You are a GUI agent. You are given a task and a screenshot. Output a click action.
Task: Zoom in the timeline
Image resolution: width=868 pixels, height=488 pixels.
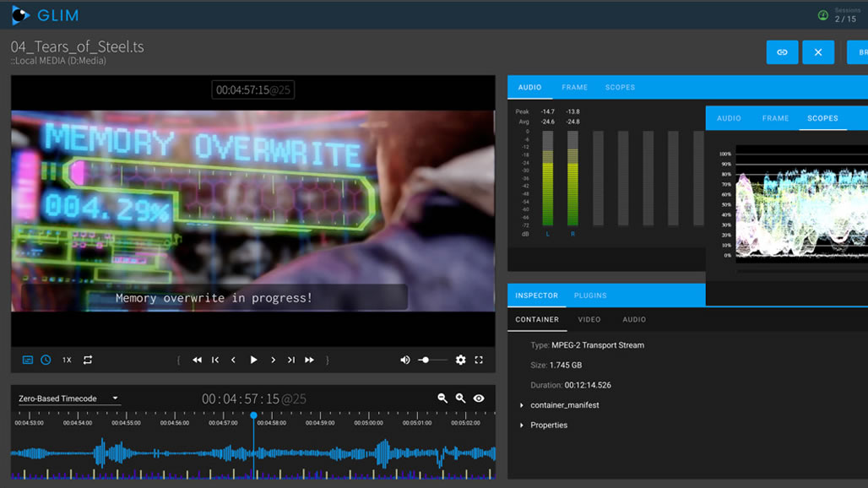point(460,399)
